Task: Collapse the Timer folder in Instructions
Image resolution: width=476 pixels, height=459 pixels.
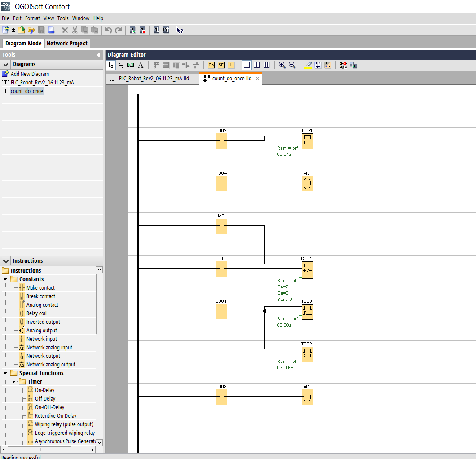Action: tap(13, 381)
